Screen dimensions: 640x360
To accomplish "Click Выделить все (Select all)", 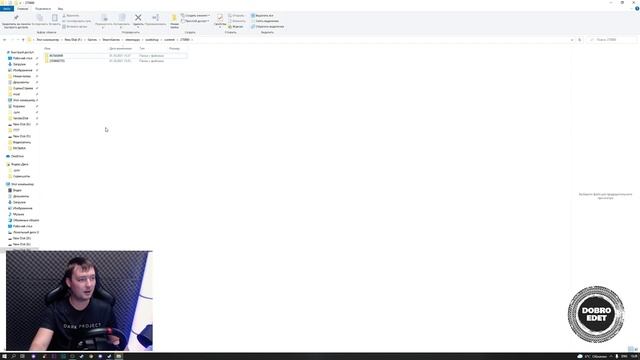I will coord(262,16).
